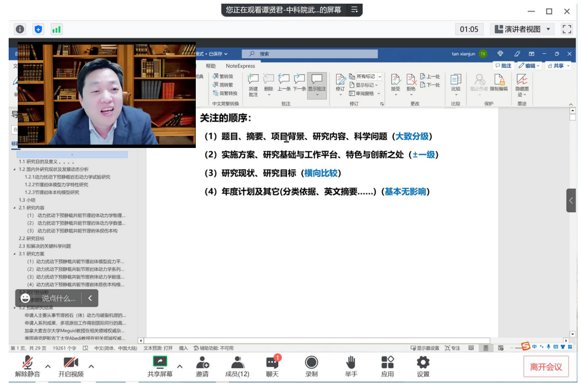Start recording with the 录制 icon

tap(311, 362)
